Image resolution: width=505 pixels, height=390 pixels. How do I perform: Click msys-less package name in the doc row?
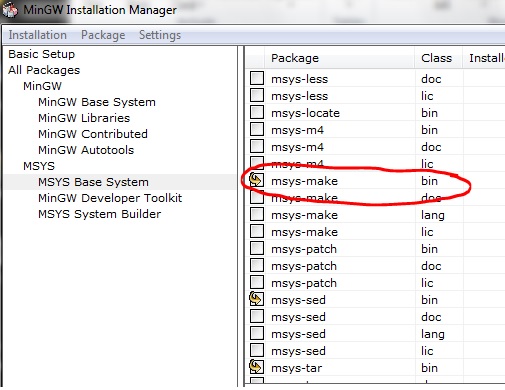coord(299,79)
